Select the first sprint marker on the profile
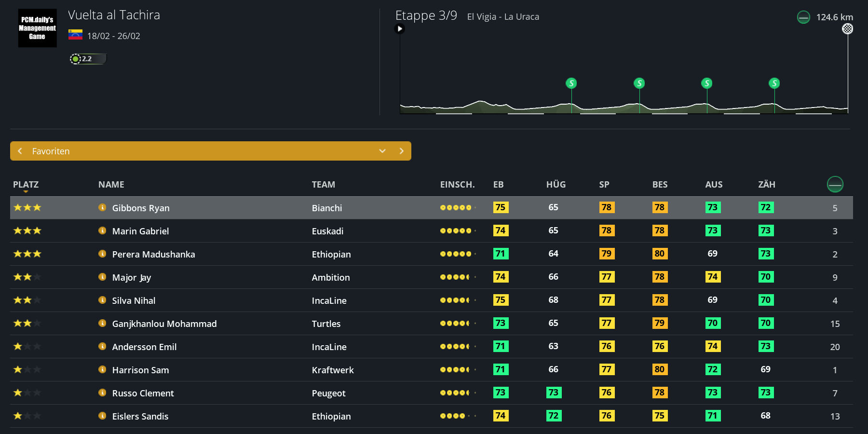The image size is (868, 434). point(571,83)
